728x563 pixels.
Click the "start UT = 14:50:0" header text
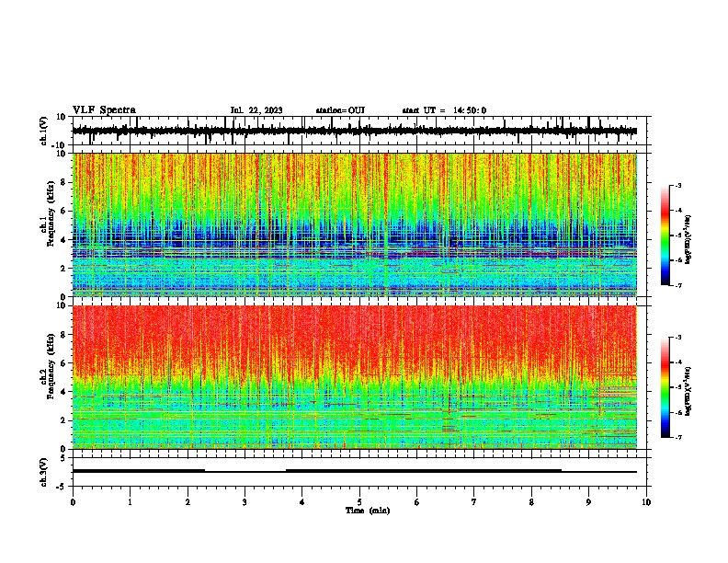(444, 110)
